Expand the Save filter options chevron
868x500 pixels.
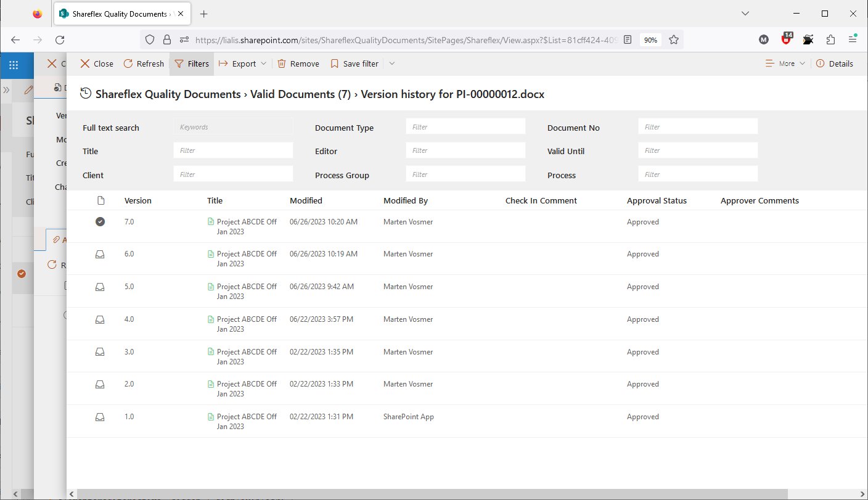tap(391, 64)
